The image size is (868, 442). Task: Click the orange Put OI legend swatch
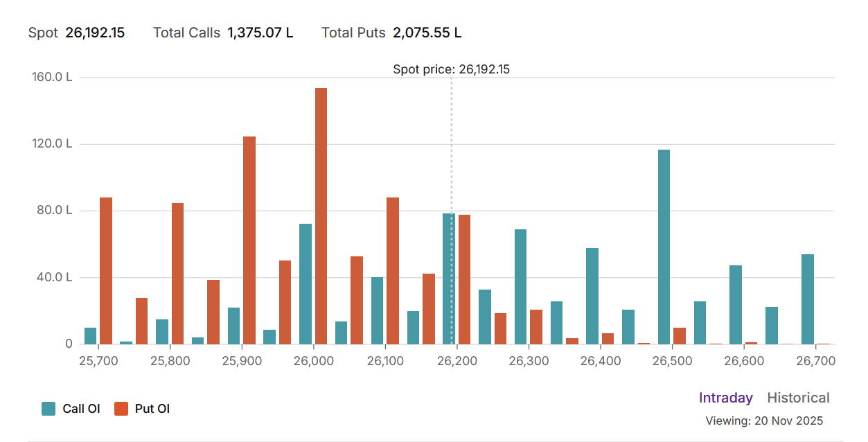tap(121, 409)
